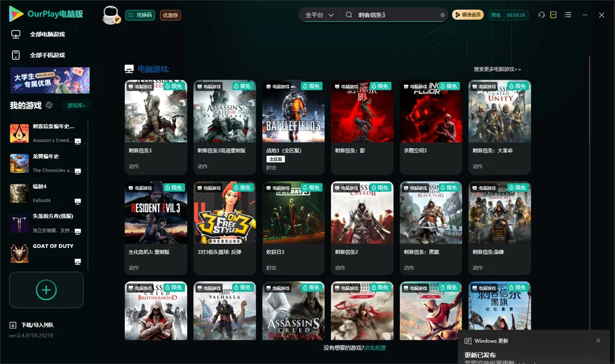Open the 游戏库> link
The width and height of the screenshot is (615, 364).
click(x=76, y=106)
